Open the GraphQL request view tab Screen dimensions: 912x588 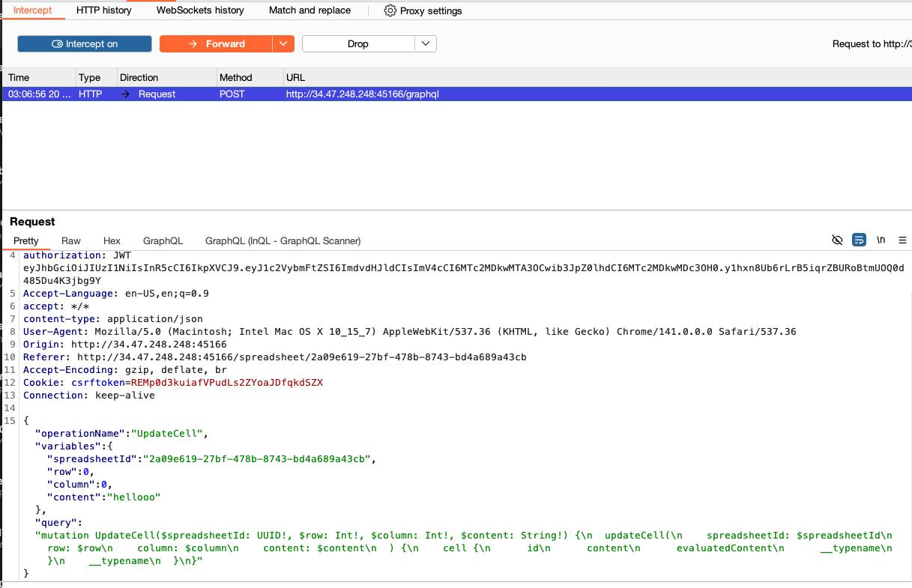[x=163, y=240]
